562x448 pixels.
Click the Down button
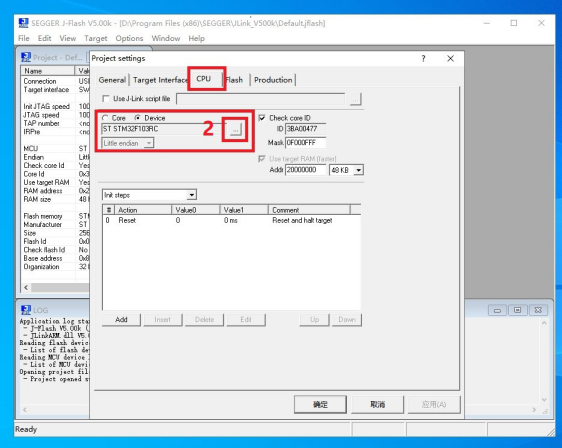click(x=347, y=319)
